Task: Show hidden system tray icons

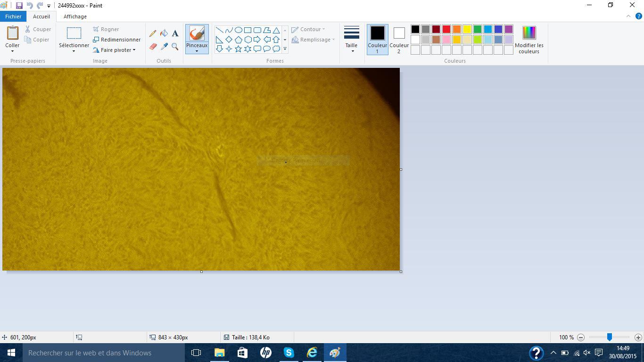Action: (x=553, y=353)
